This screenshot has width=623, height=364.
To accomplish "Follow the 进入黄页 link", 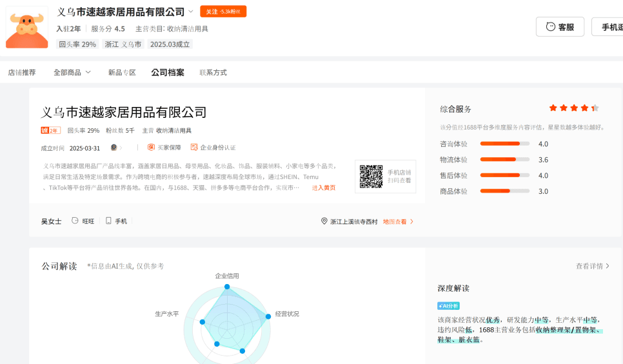I will coord(323,187).
